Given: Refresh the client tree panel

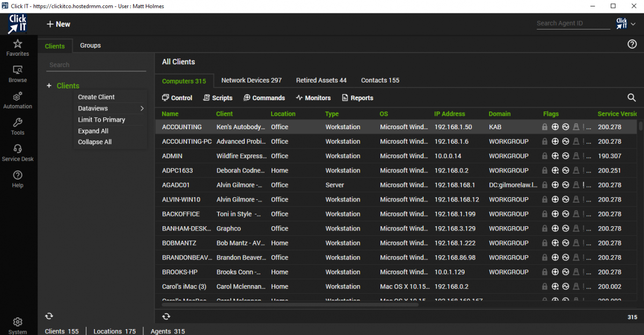Looking at the screenshot, I should pos(49,316).
